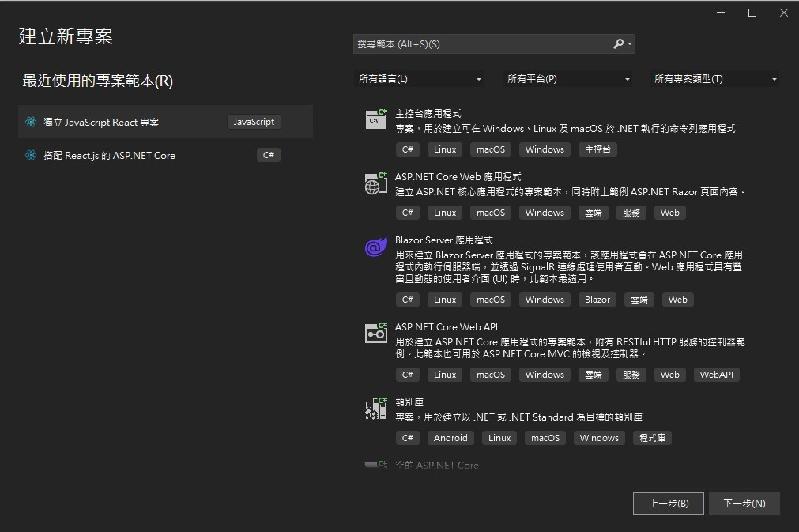Open the 所有專案類型 project type dropdown
The width and height of the screenshot is (799, 532).
tap(714, 79)
